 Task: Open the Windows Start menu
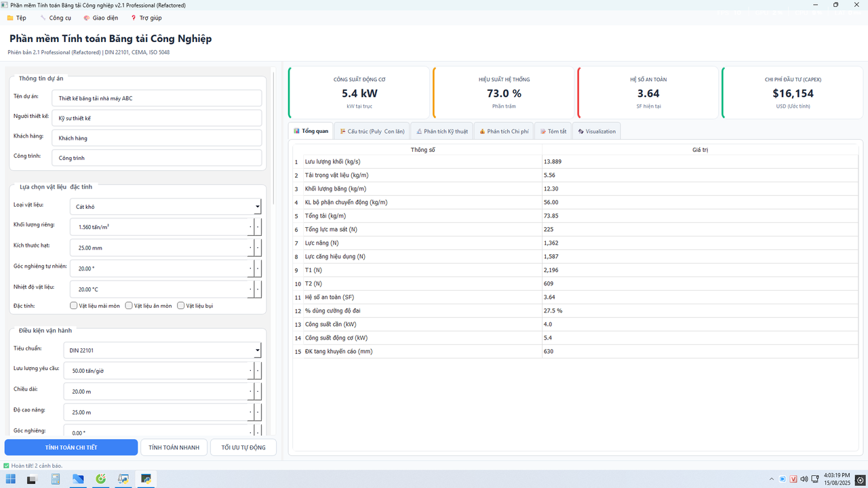(11, 479)
